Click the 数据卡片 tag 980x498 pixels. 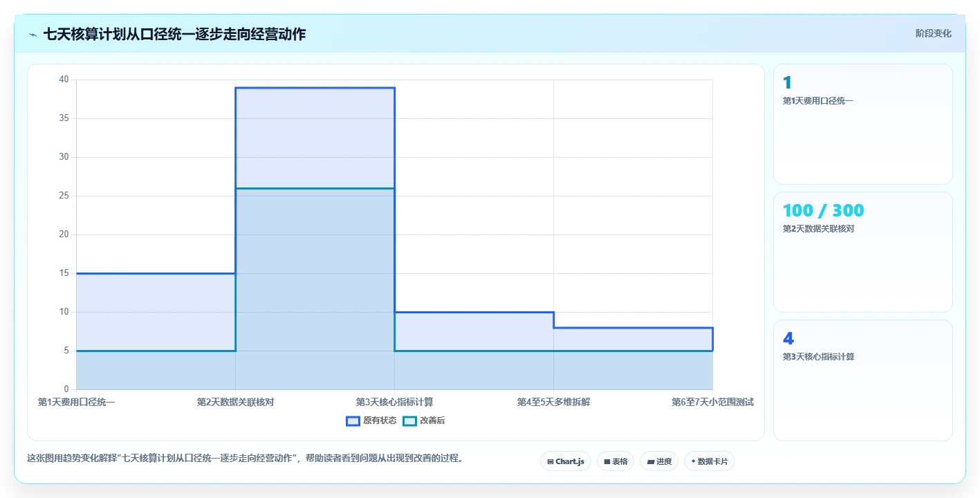pos(710,461)
